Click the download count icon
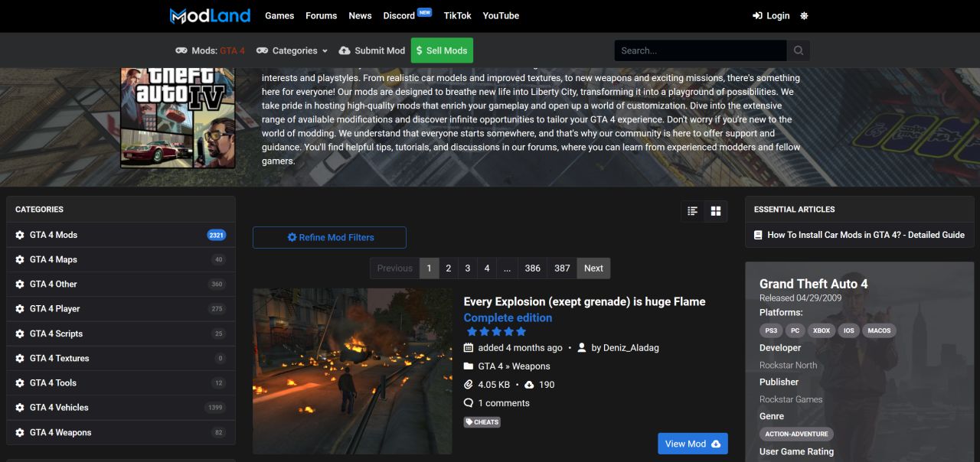The height and width of the screenshot is (462, 980). point(529,385)
